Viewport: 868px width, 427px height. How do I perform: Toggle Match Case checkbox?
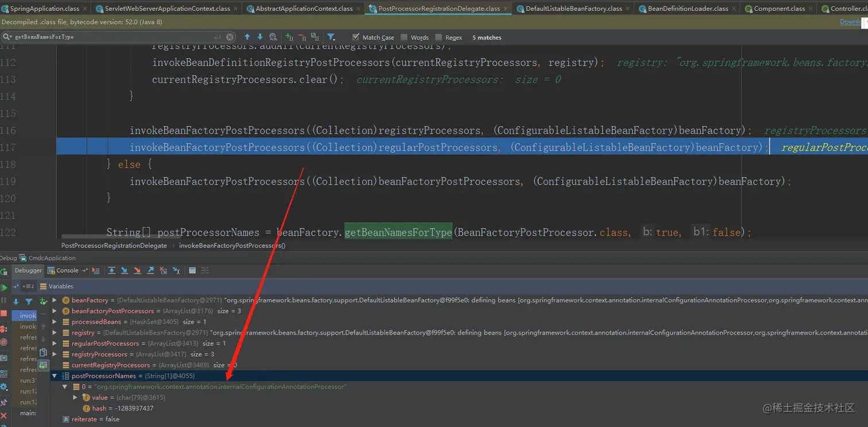(356, 37)
